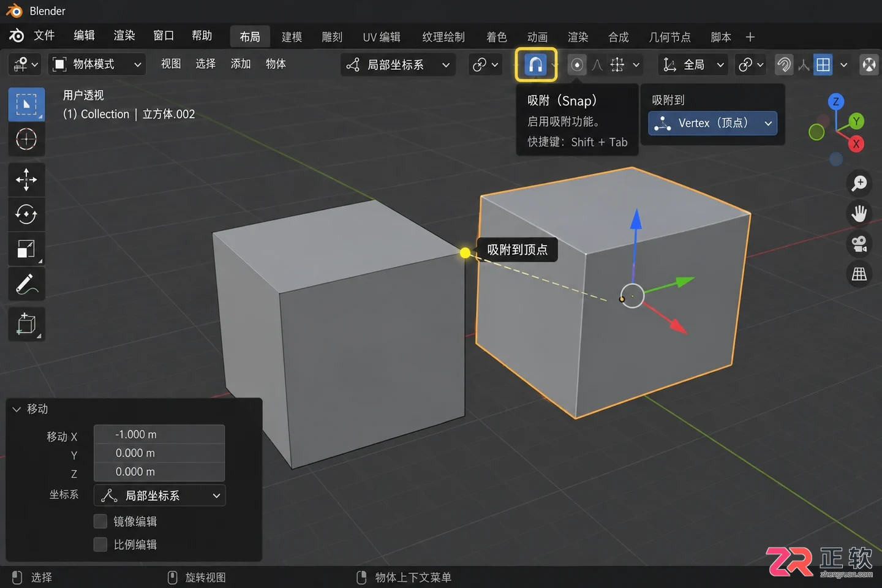Toggle the Snap magnet button
This screenshot has width=882, height=588.
click(x=535, y=64)
